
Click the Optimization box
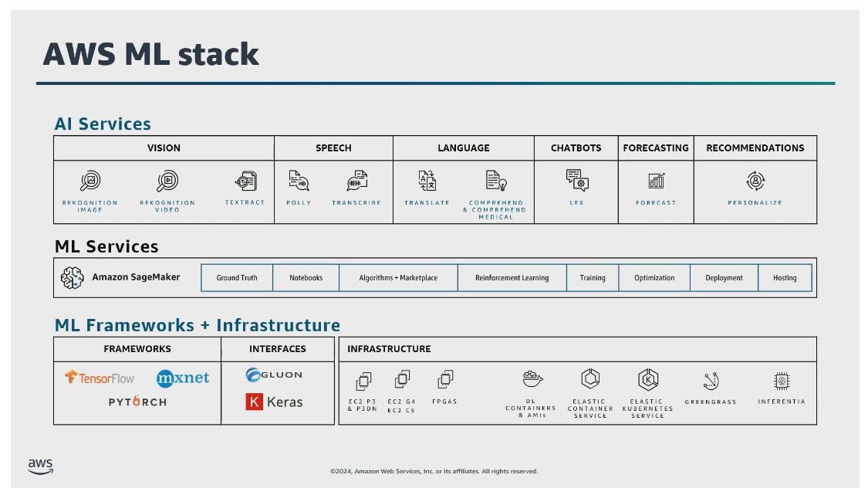point(654,278)
